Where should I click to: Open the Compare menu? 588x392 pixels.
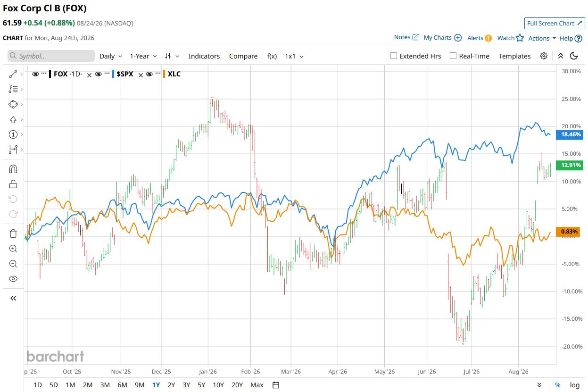(243, 56)
